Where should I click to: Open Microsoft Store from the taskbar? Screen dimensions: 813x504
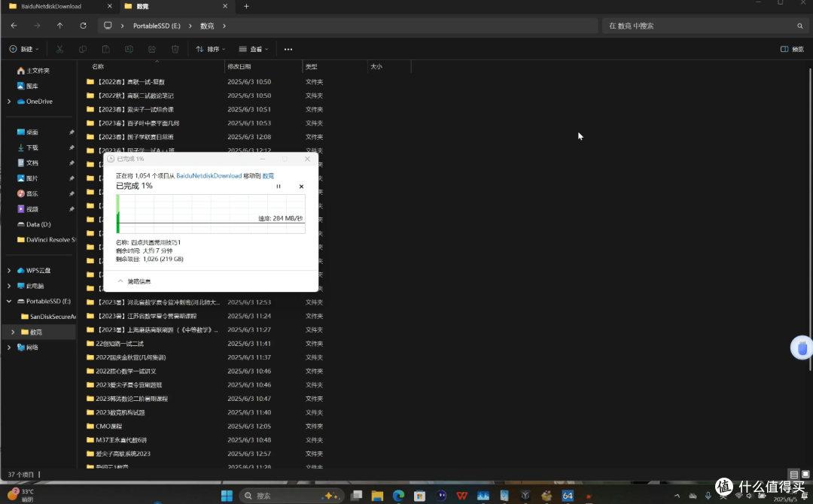tap(419, 496)
